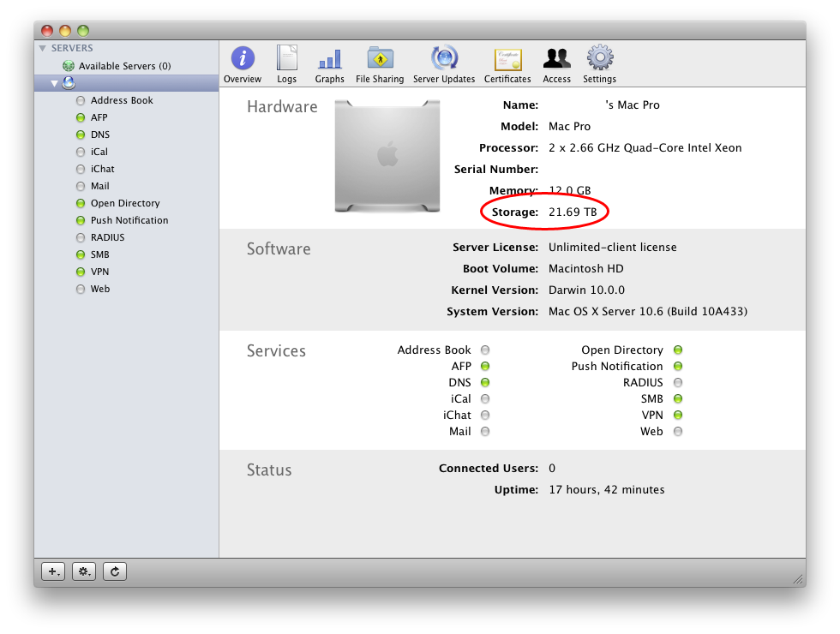840x634 pixels.
Task: Select Available Servers (0) entry
Action: (x=127, y=66)
